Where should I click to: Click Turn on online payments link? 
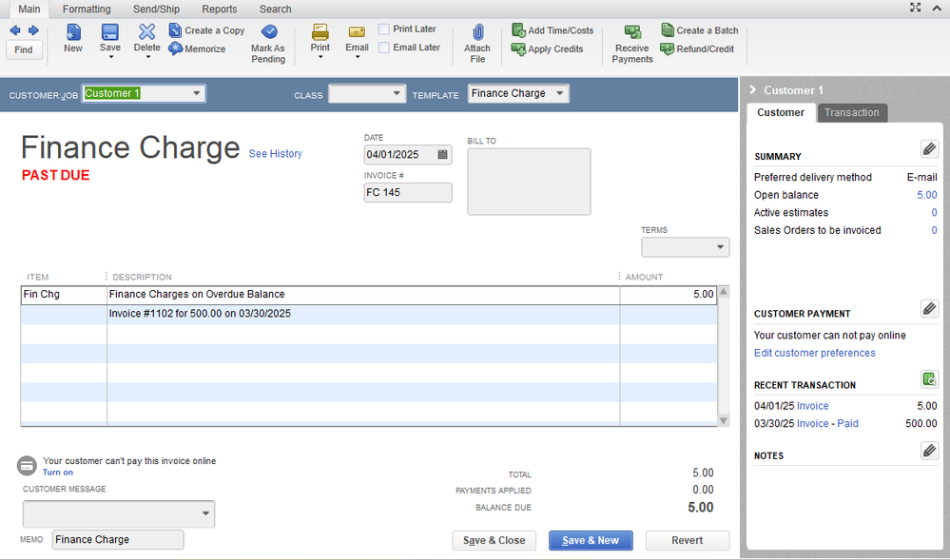click(58, 473)
